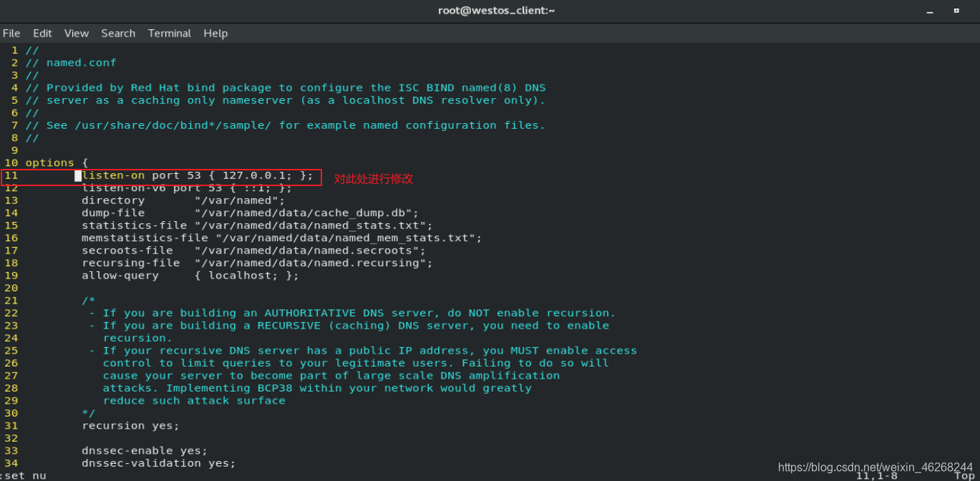Click the 'listen-on-v6 port 53' line
Screen dimensions: 980x481
pyautogui.click(x=187, y=188)
